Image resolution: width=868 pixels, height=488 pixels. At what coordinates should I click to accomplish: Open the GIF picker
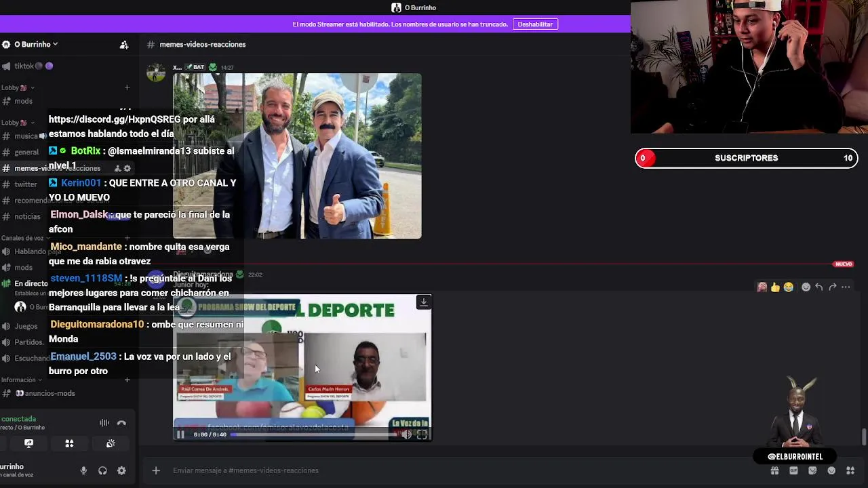pos(793,470)
